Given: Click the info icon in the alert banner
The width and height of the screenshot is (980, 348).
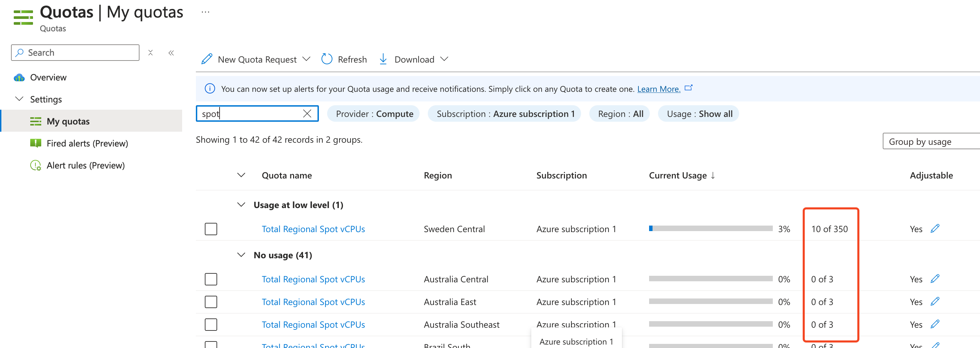Looking at the screenshot, I should point(210,89).
